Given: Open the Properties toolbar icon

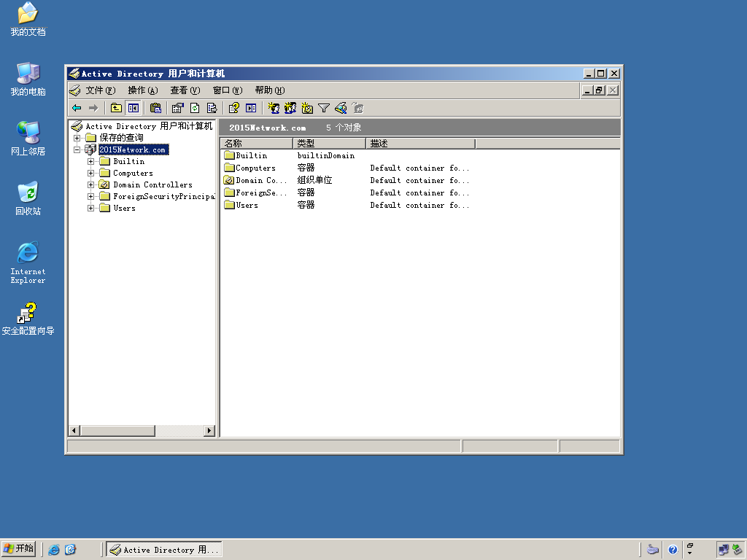Looking at the screenshot, I should click(x=178, y=108).
